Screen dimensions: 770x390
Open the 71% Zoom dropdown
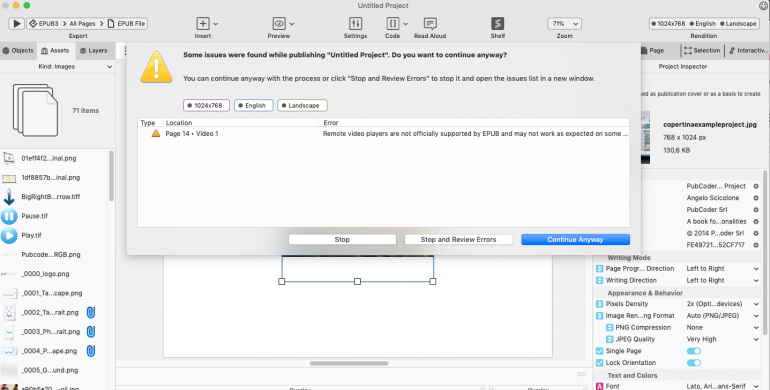coord(564,24)
